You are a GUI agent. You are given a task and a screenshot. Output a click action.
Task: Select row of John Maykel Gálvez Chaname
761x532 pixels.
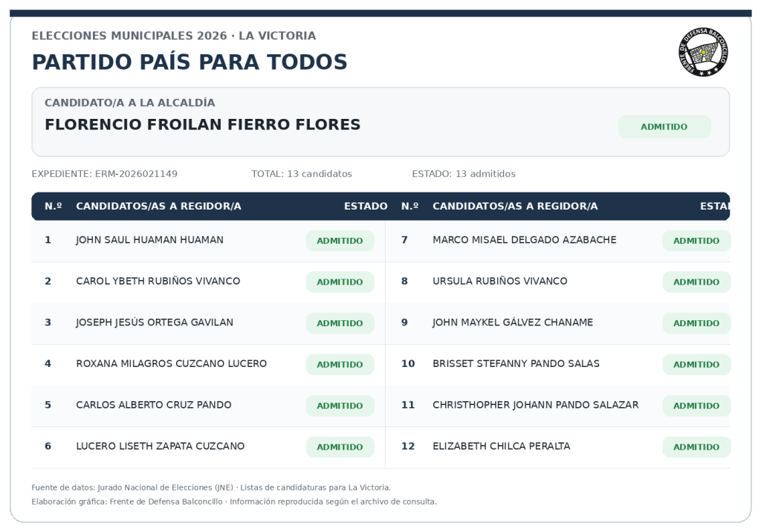click(x=557, y=324)
